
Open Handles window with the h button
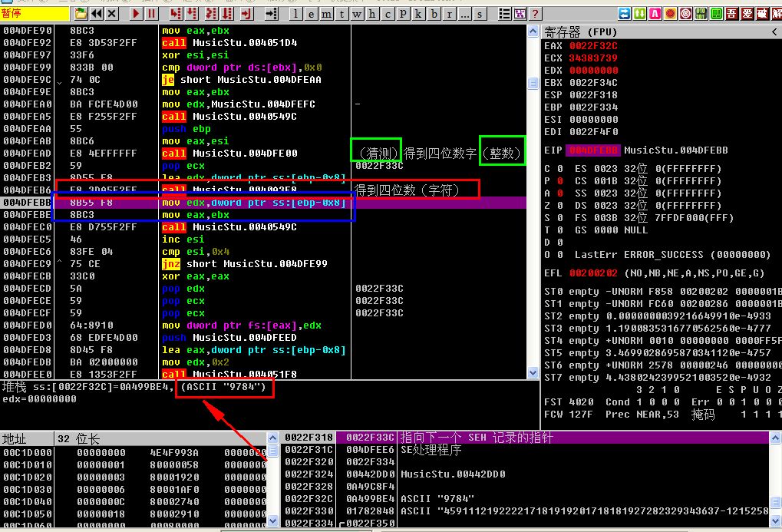[x=372, y=14]
